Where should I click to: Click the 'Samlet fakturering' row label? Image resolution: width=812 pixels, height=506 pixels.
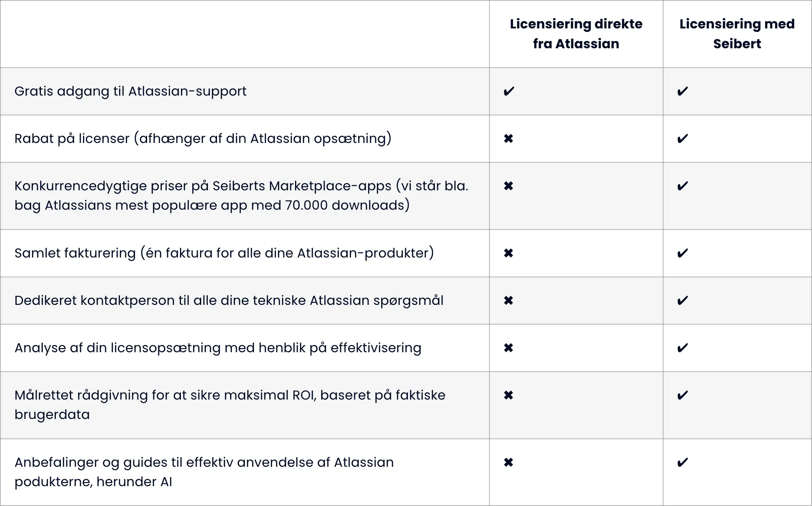(224, 253)
